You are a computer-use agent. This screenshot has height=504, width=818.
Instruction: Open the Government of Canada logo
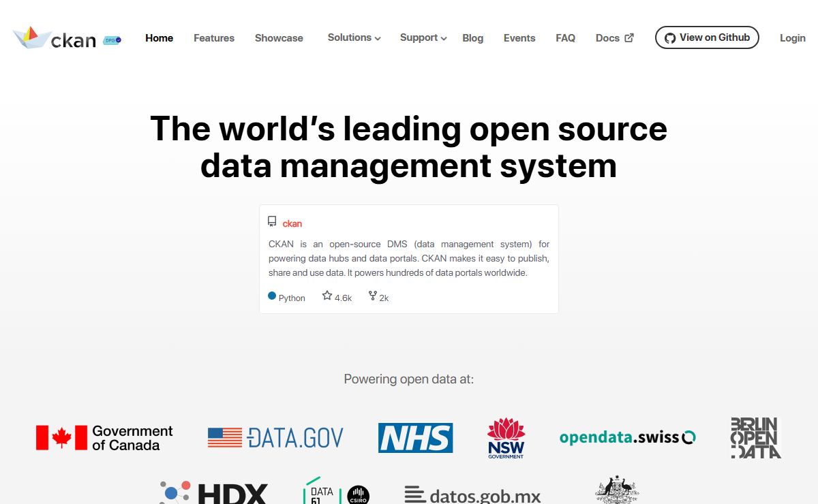click(104, 438)
